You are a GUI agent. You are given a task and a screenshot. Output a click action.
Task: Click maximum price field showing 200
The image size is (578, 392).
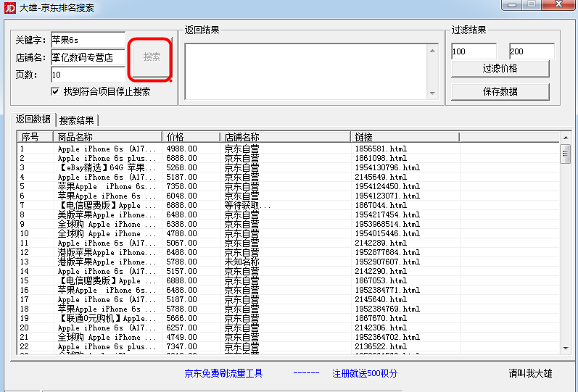532,51
